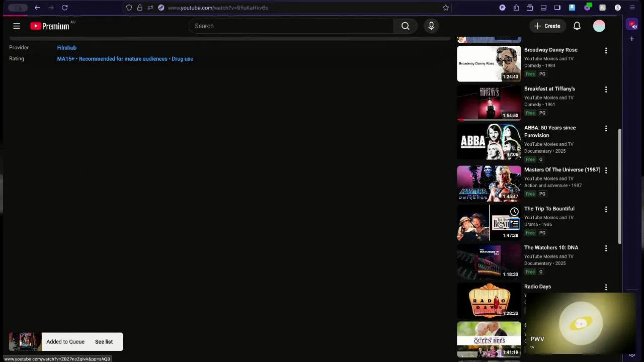Click the PG badge under Masters Of The Universe
The image size is (644, 362).
(542, 194)
